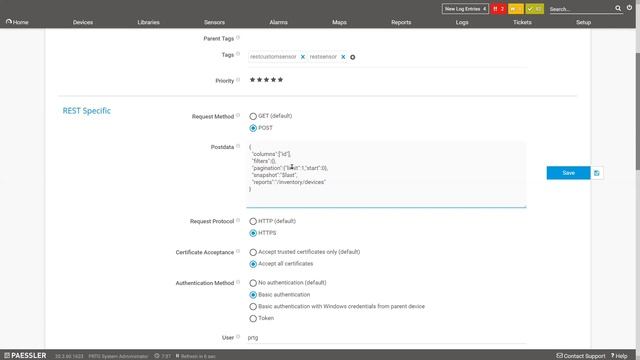Open the Help link in footer

619,356
